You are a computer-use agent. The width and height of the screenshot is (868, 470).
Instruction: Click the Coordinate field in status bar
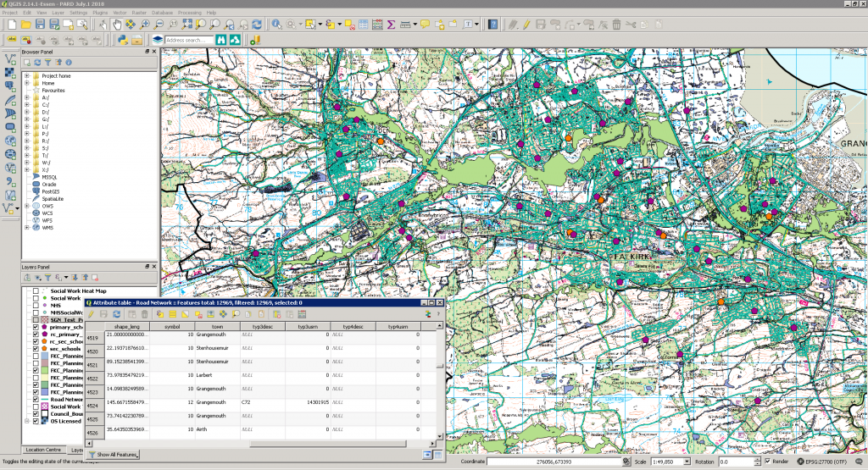point(554,462)
